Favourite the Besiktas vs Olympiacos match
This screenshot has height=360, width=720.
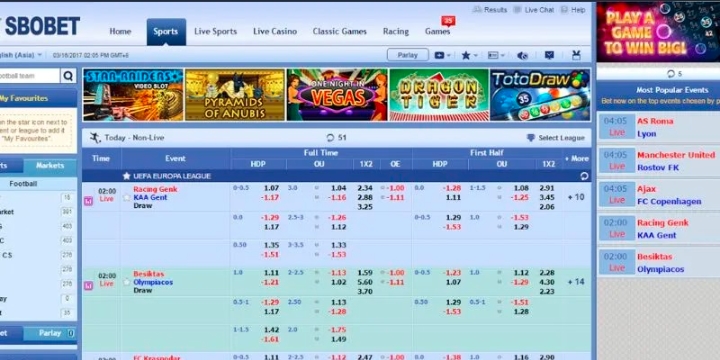pyautogui.click(x=127, y=282)
